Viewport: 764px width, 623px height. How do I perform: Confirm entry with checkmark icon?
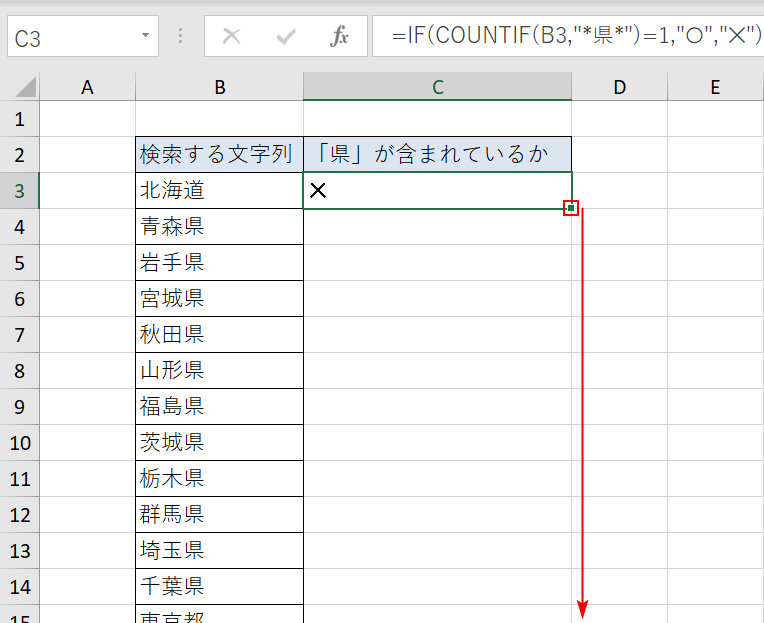pos(286,37)
